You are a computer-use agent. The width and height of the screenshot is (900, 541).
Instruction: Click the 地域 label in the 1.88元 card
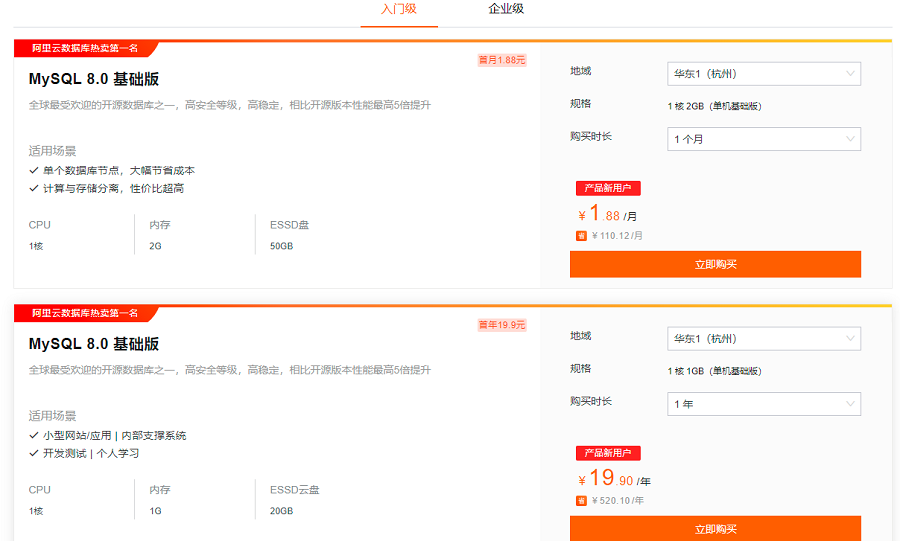(580, 71)
